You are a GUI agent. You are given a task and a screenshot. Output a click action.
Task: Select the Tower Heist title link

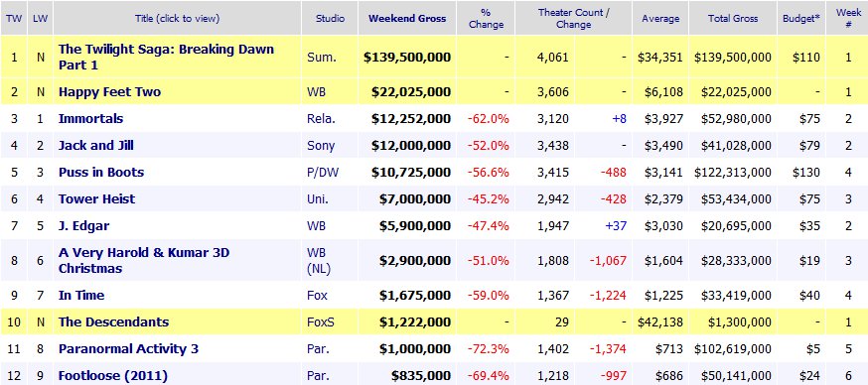coord(96,198)
